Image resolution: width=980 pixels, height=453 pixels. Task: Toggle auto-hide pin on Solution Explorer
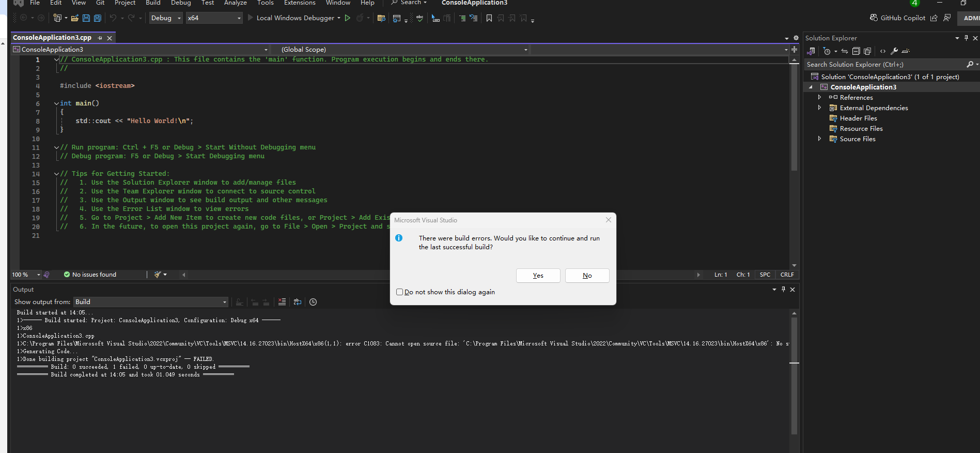966,38
